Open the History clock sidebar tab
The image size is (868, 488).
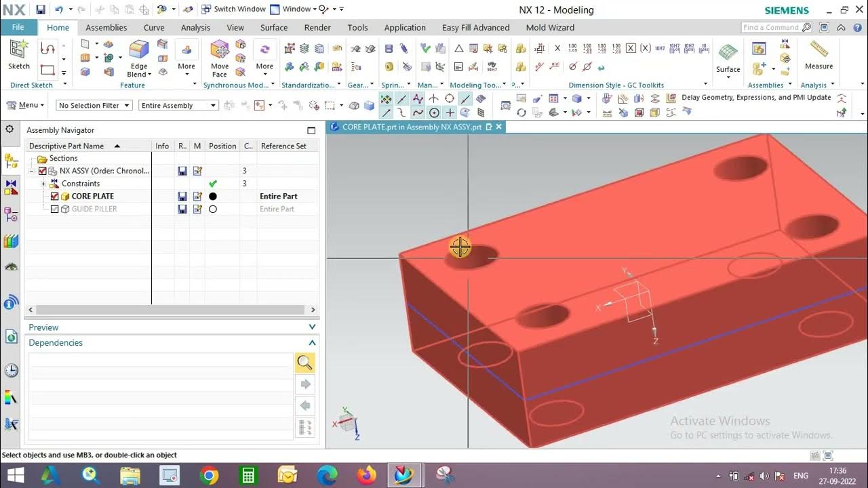(11, 370)
